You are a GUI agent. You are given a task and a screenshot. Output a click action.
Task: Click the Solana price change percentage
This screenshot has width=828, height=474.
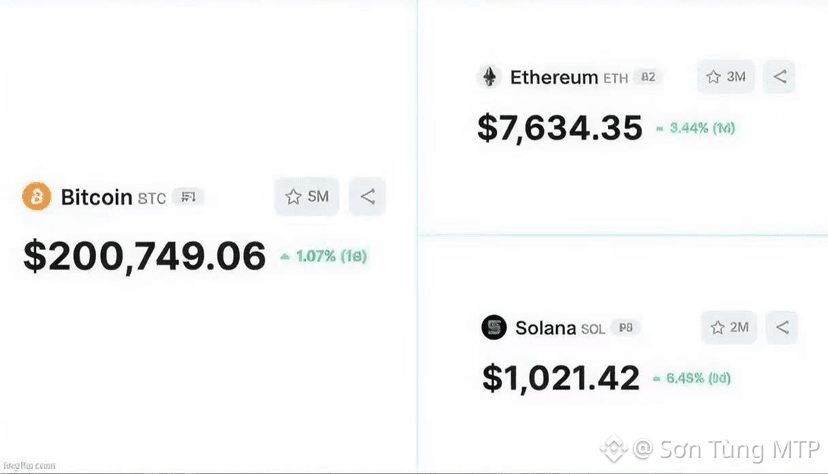click(692, 378)
